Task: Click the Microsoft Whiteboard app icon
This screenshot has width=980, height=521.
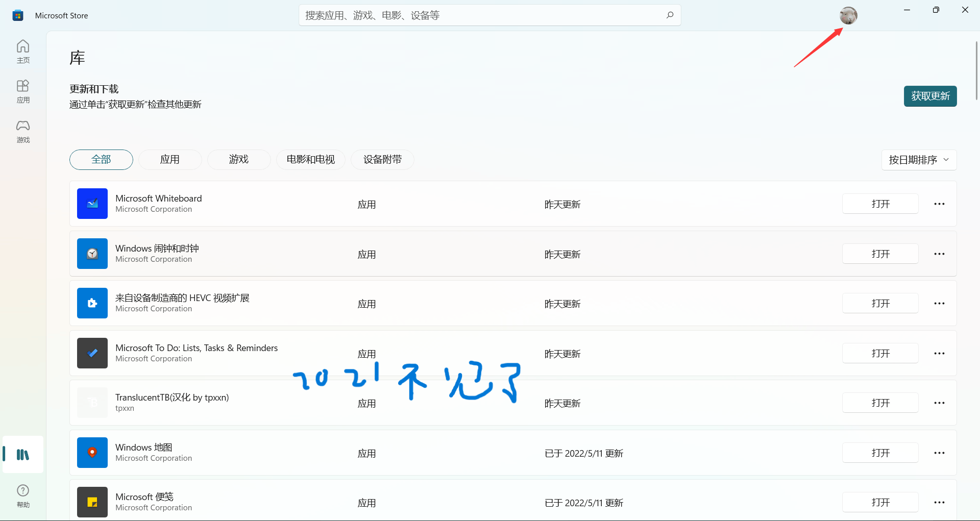Action: (92, 204)
